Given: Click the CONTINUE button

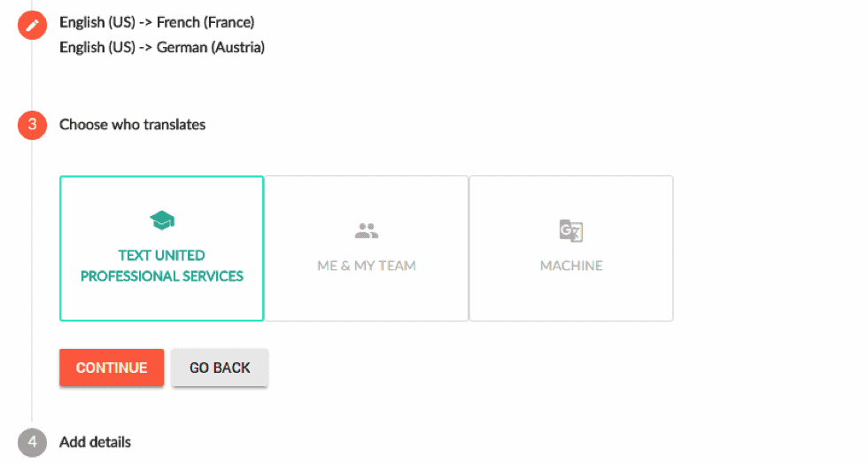Looking at the screenshot, I should pyautogui.click(x=112, y=368).
